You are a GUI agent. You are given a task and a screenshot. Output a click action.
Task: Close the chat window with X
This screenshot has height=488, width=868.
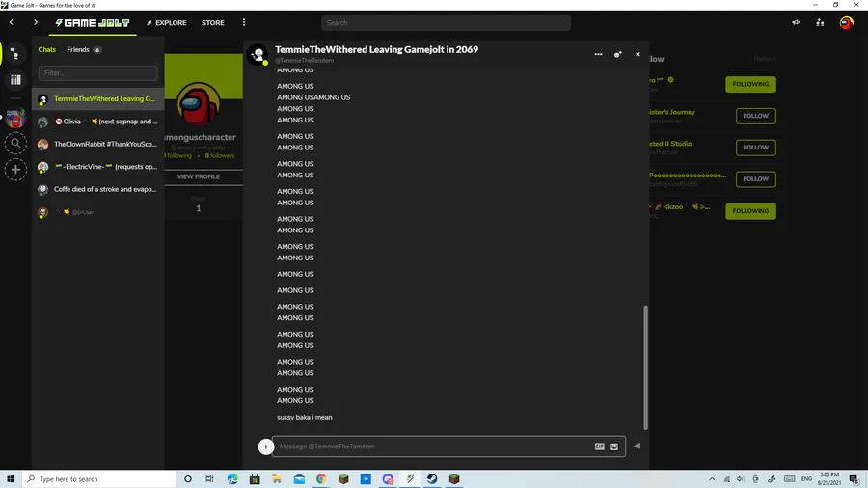(x=637, y=54)
